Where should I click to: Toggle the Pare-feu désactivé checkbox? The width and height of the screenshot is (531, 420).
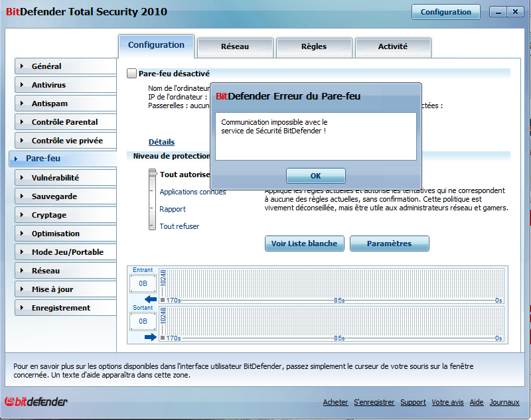tap(131, 73)
